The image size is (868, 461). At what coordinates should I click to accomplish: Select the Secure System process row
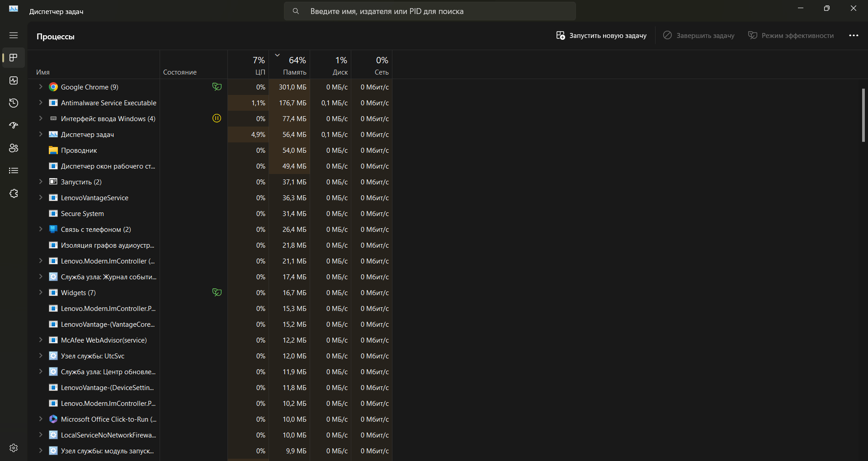click(x=210, y=213)
